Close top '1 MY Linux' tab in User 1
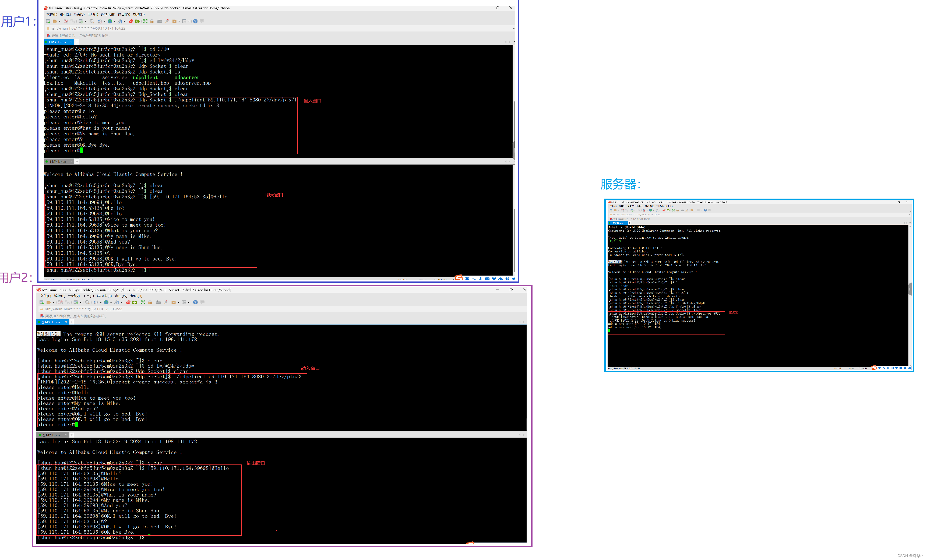This screenshot has width=927, height=560. coord(72,42)
